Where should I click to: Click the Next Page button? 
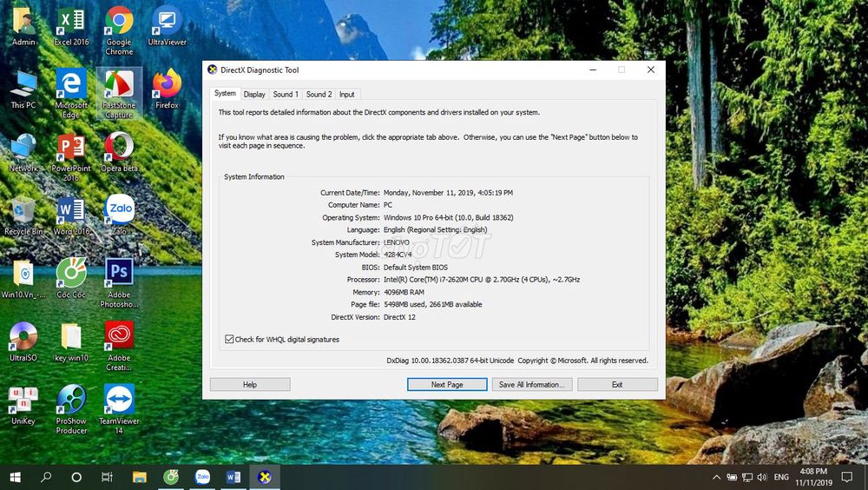click(x=447, y=384)
